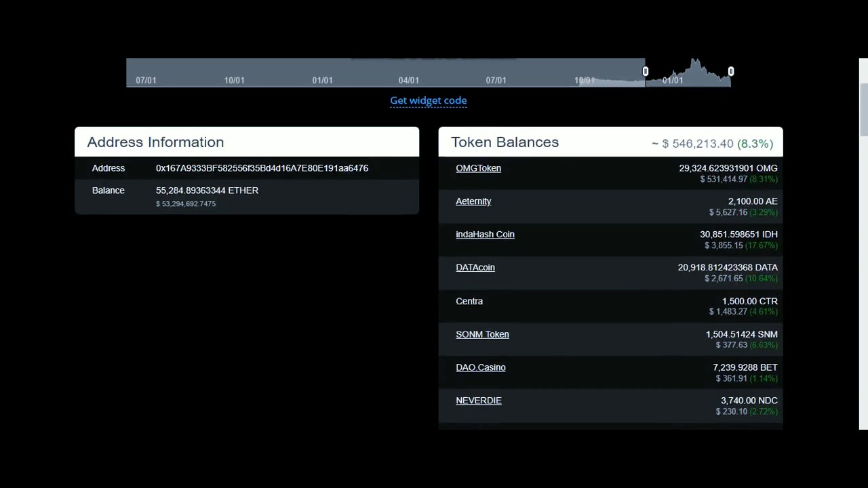This screenshot has height=488, width=868.
Task: Select the 29,324.623931901 OMG amount
Action: tap(728, 168)
